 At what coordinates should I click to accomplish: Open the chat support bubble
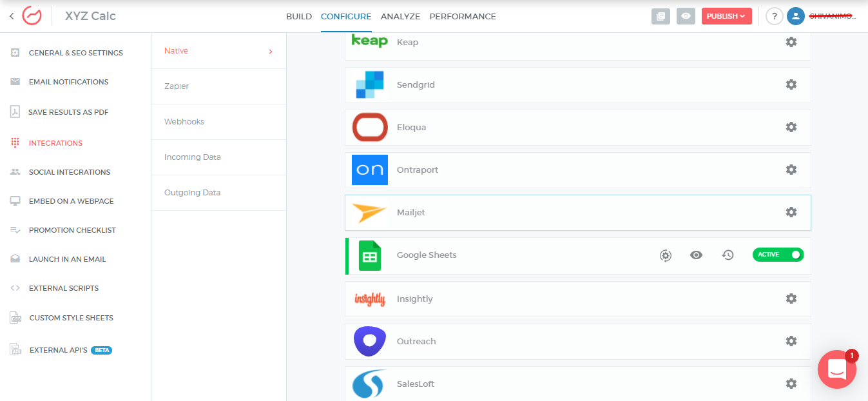click(x=837, y=369)
